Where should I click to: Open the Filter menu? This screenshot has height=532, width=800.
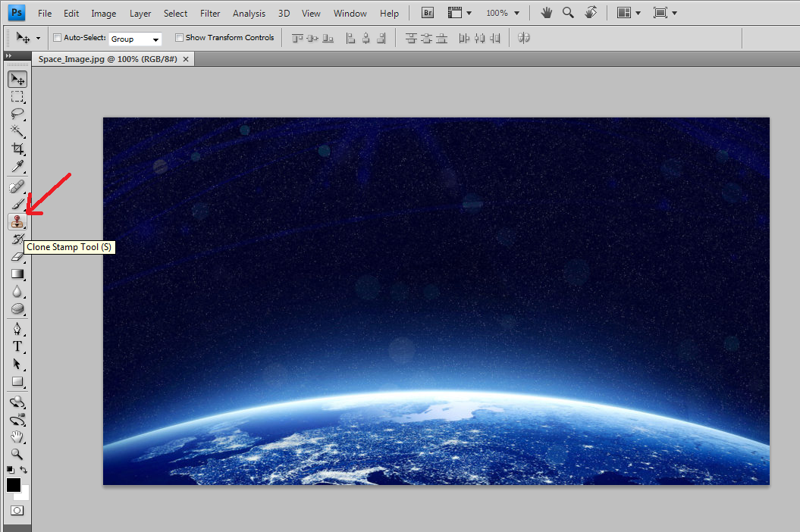[x=210, y=13]
